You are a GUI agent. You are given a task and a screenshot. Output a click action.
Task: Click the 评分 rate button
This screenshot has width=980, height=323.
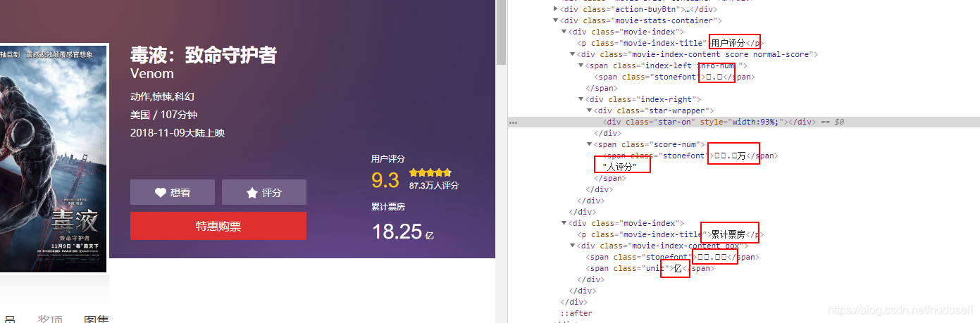[x=264, y=192]
